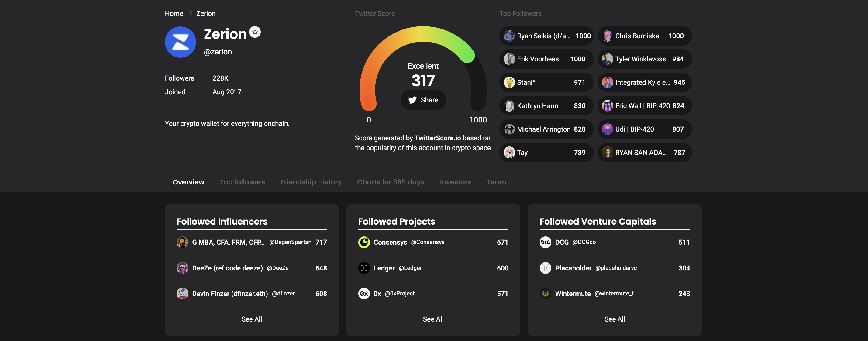Open Erik Voorhees avatar
Viewport: 868px width, 341px height.
point(509,59)
